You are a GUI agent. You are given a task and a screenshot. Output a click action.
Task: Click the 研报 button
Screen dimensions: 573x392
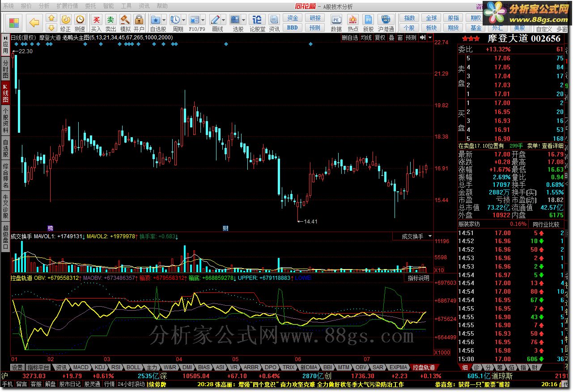coord(315,18)
